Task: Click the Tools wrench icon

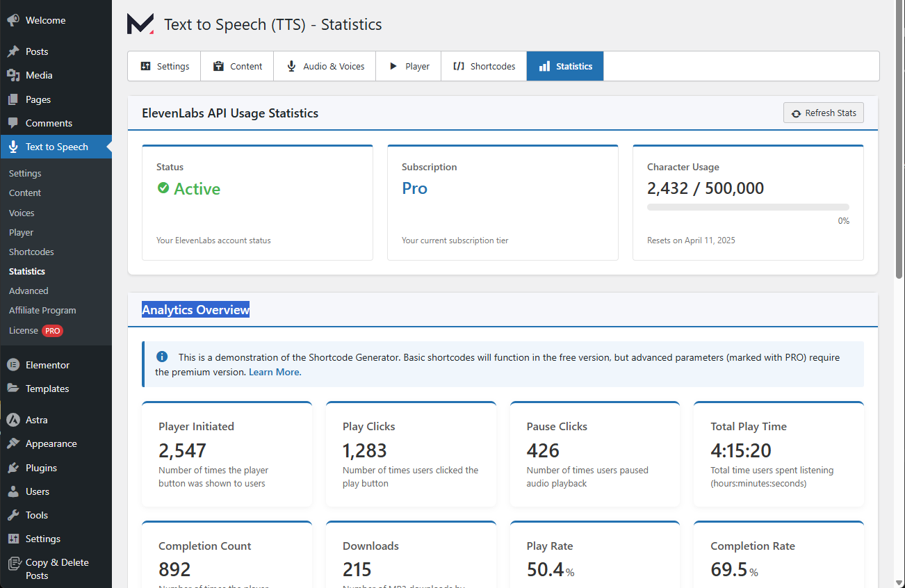Action: [13, 515]
